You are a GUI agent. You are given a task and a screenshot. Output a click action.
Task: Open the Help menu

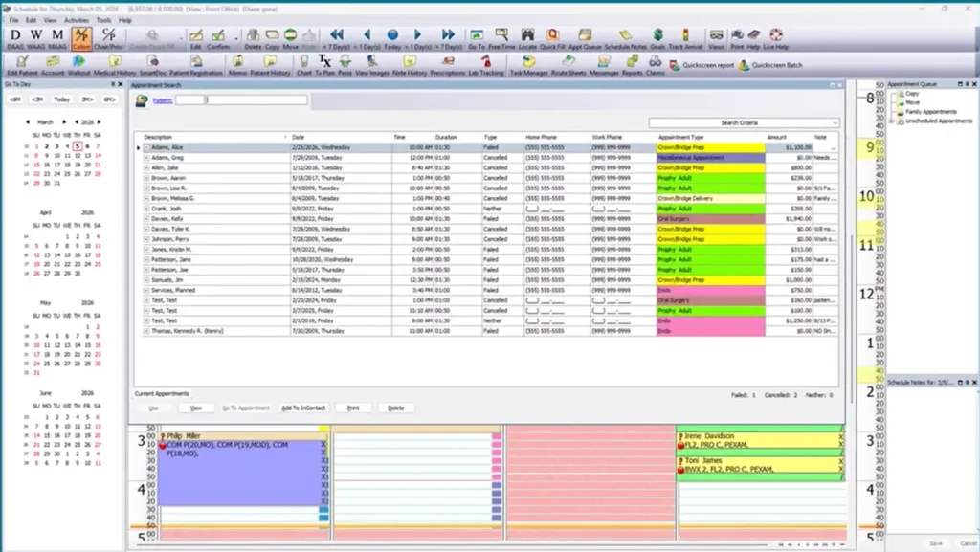125,20
